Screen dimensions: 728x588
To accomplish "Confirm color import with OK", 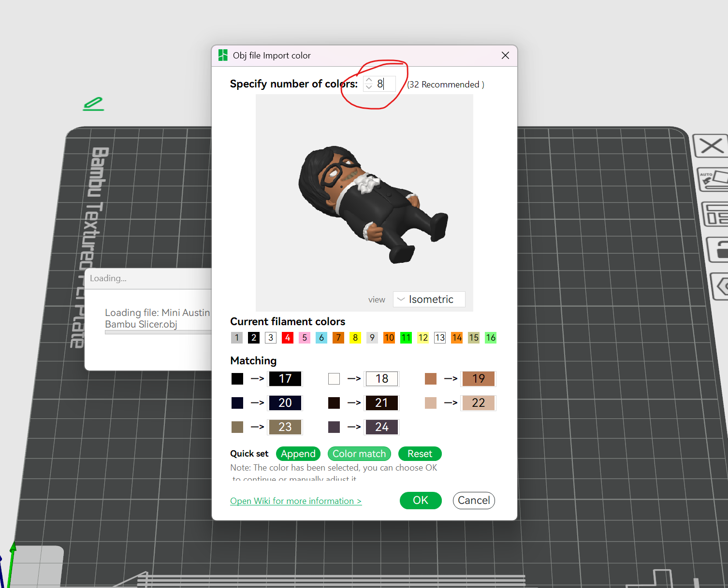I will click(x=421, y=501).
